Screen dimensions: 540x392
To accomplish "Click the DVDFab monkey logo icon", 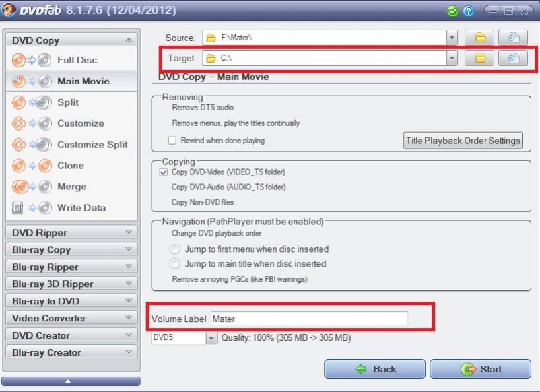I will [x=7, y=9].
